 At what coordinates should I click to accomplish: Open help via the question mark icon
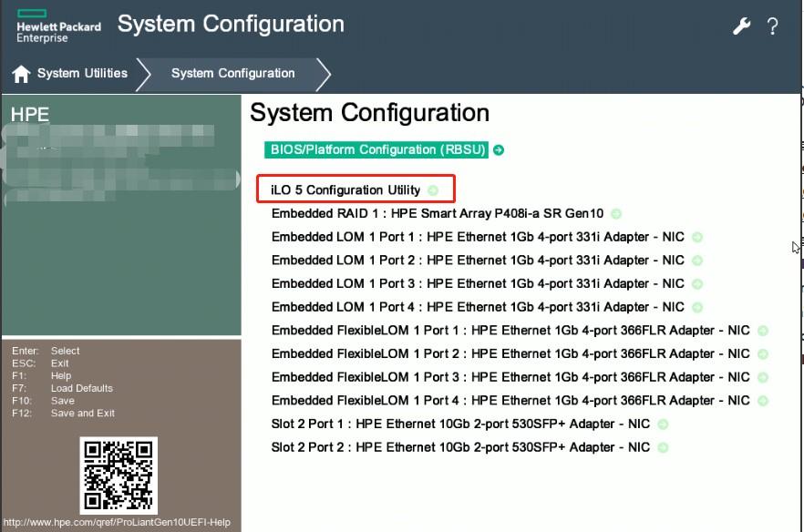point(772,26)
